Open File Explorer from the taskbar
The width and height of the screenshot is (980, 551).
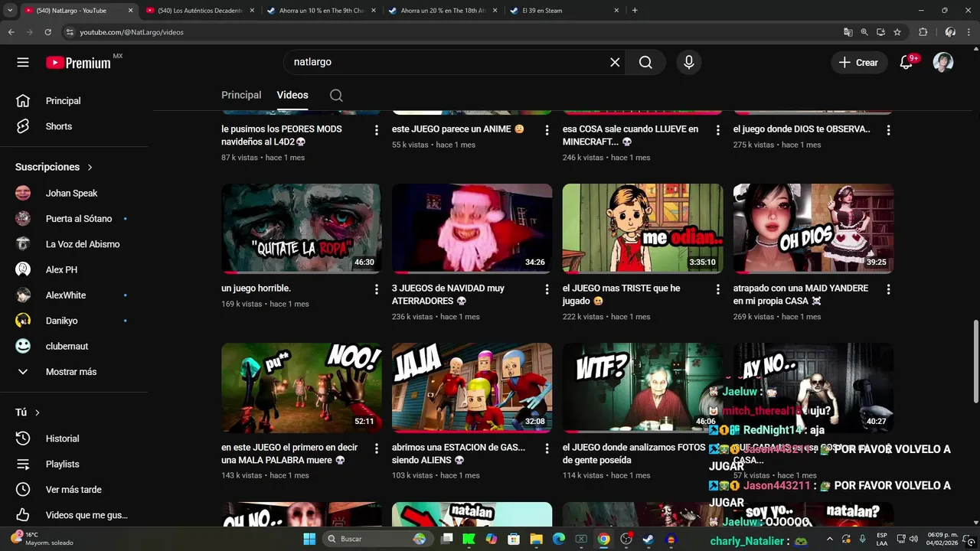coord(537,539)
